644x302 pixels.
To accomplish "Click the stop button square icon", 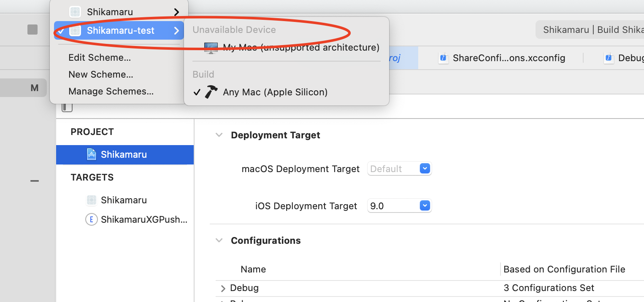I will click(32, 30).
